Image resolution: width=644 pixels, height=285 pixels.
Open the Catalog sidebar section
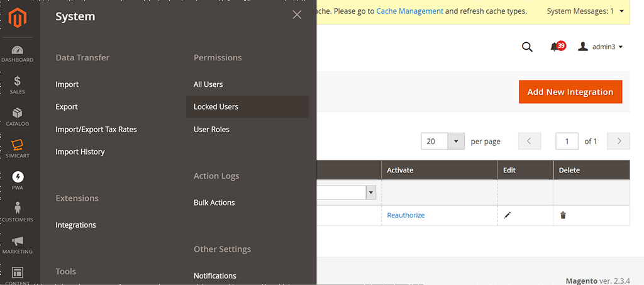click(x=18, y=116)
